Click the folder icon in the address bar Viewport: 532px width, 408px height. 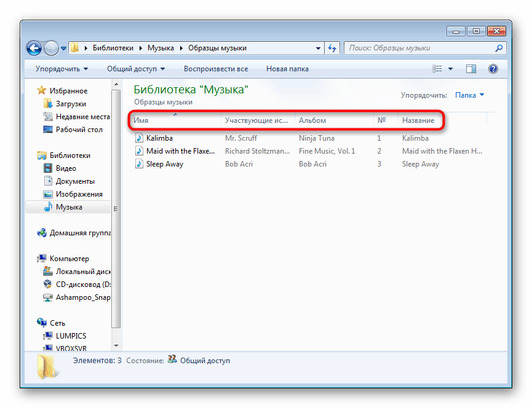(x=75, y=48)
